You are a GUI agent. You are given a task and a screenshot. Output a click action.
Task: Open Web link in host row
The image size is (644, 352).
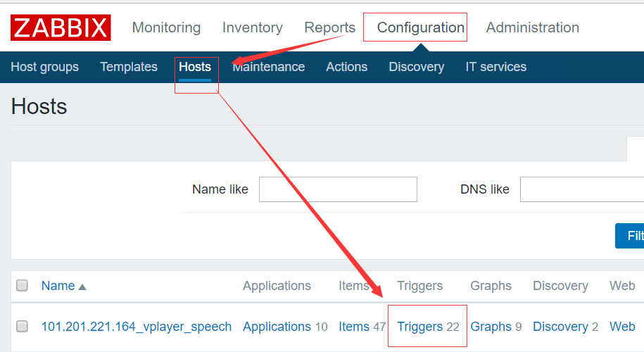(x=622, y=327)
